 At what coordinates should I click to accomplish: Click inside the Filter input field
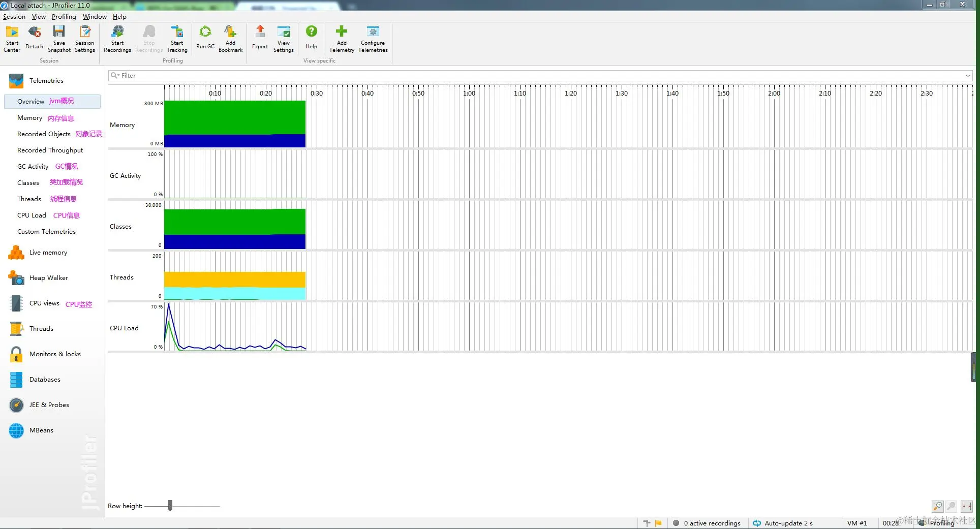click(x=540, y=76)
